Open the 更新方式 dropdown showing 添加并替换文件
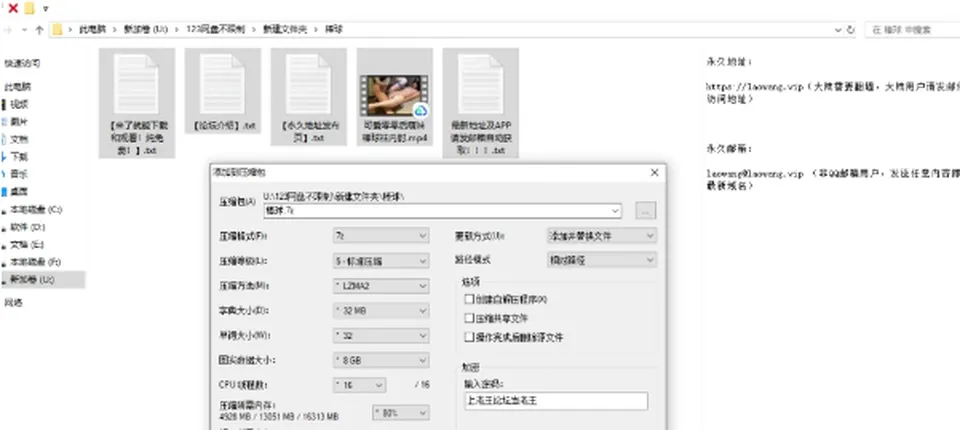This screenshot has width=960, height=430. coord(601,236)
